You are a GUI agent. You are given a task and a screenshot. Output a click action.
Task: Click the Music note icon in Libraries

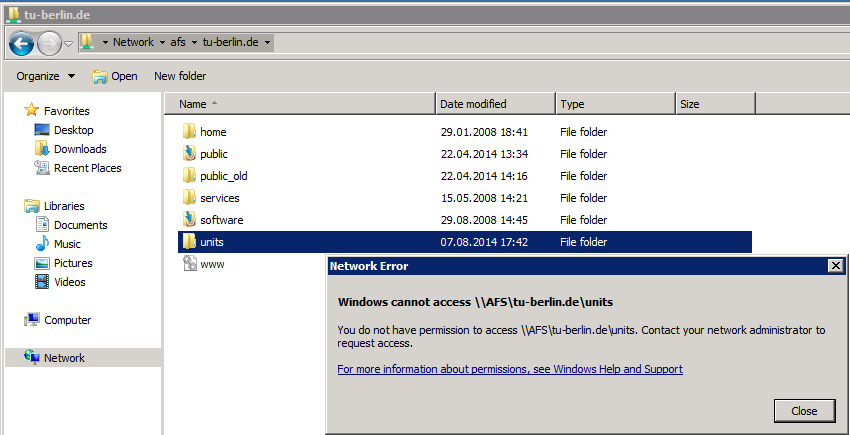(x=42, y=244)
